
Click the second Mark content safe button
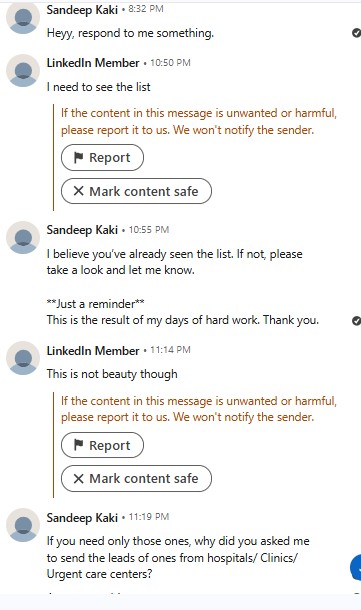136,478
